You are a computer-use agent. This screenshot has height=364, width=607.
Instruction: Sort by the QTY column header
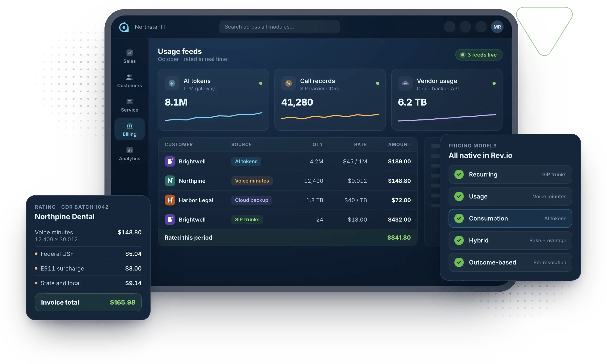point(318,145)
